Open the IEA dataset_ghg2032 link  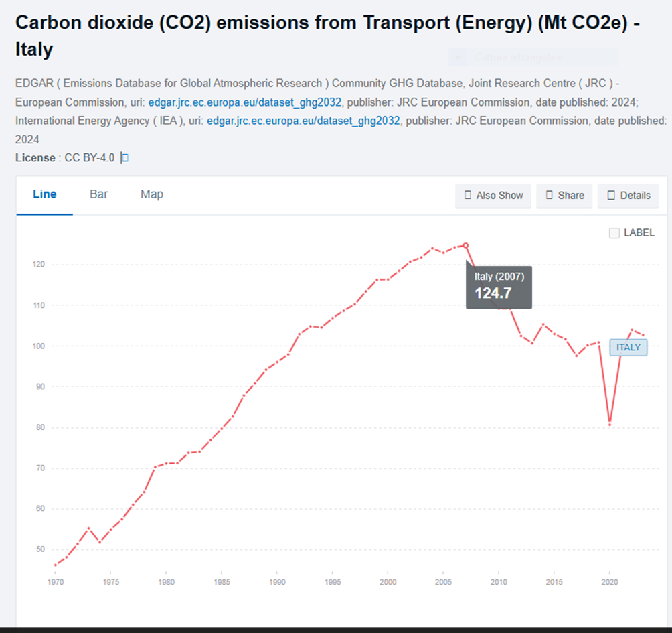[x=303, y=121]
